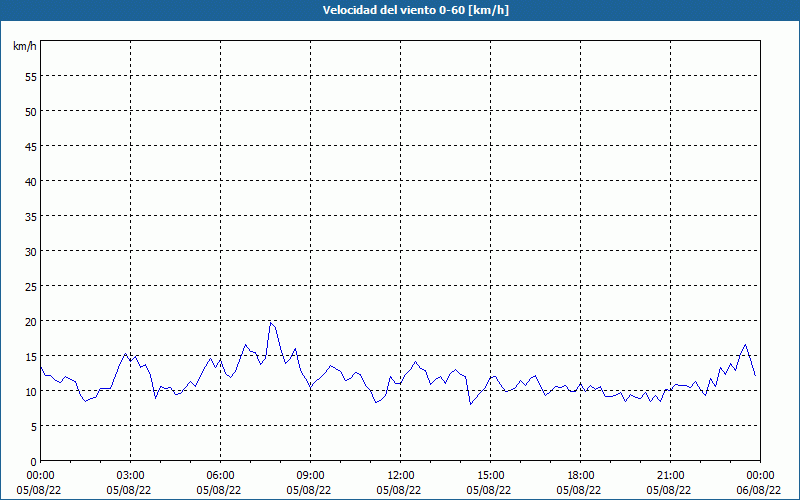800x500 pixels.
Task: Click the 20 value on the y-axis
Action: (31, 322)
